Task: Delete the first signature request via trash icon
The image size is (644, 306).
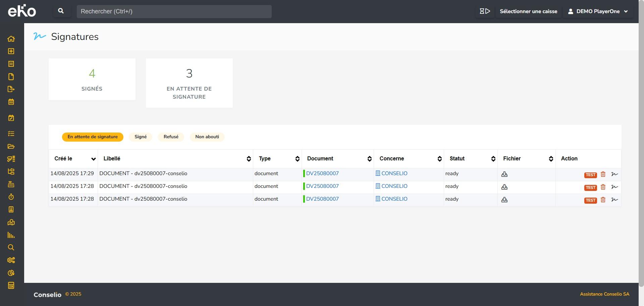Action: click(603, 174)
